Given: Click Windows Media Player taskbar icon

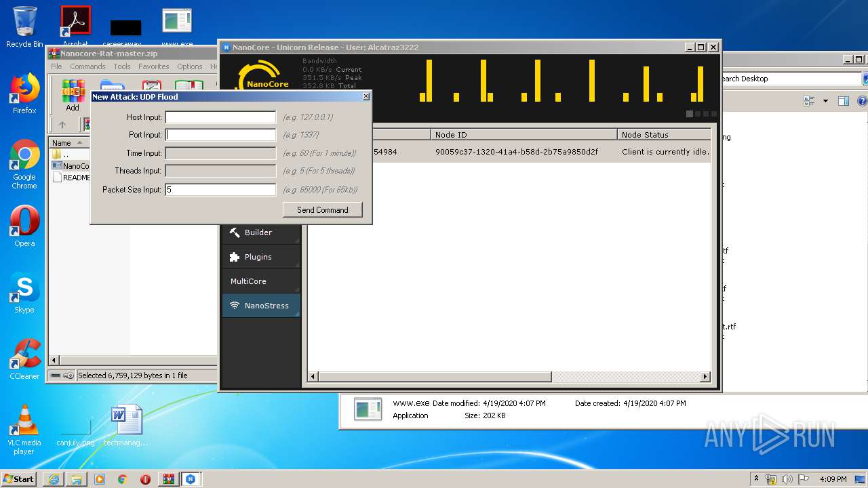Looking at the screenshot, I should pos(100,479).
